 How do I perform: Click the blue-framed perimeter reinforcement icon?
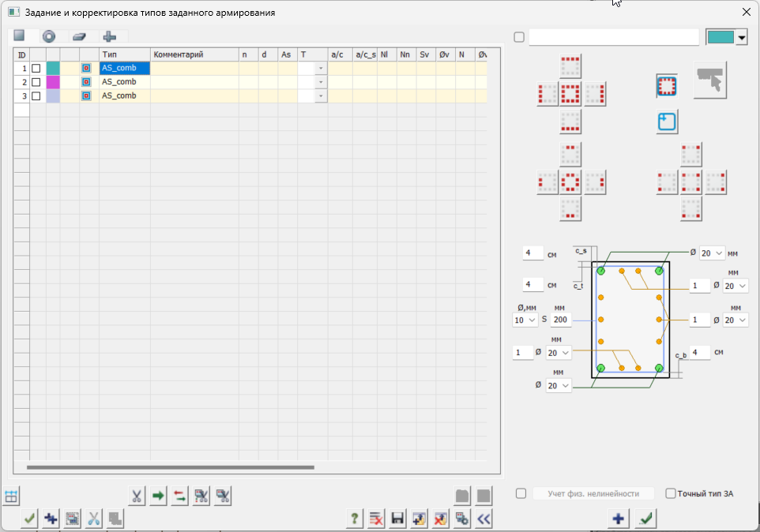tap(667, 86)
